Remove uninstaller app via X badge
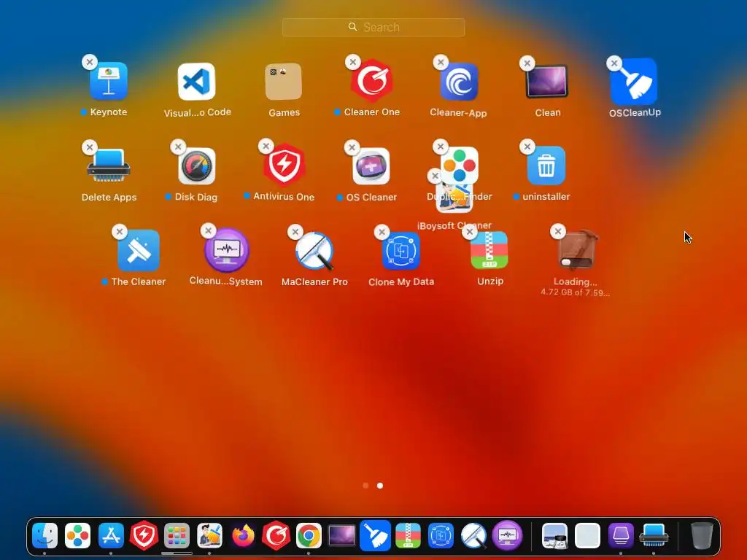 (x=527, y=146)
